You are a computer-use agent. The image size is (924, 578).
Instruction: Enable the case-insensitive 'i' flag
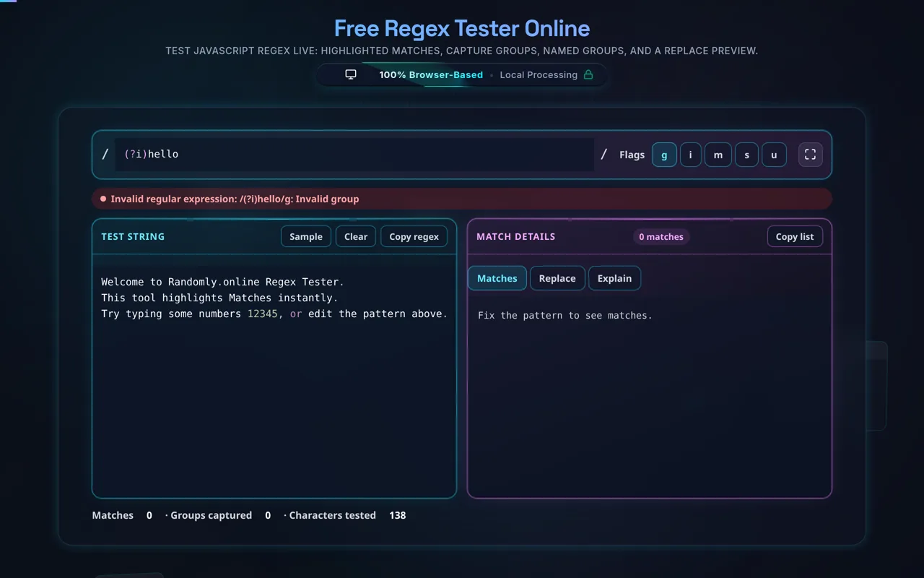click(691, 155)
